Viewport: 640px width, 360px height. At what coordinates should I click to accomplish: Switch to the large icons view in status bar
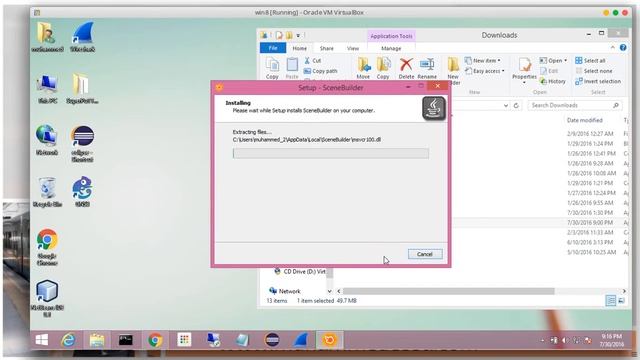pos(621,301)
